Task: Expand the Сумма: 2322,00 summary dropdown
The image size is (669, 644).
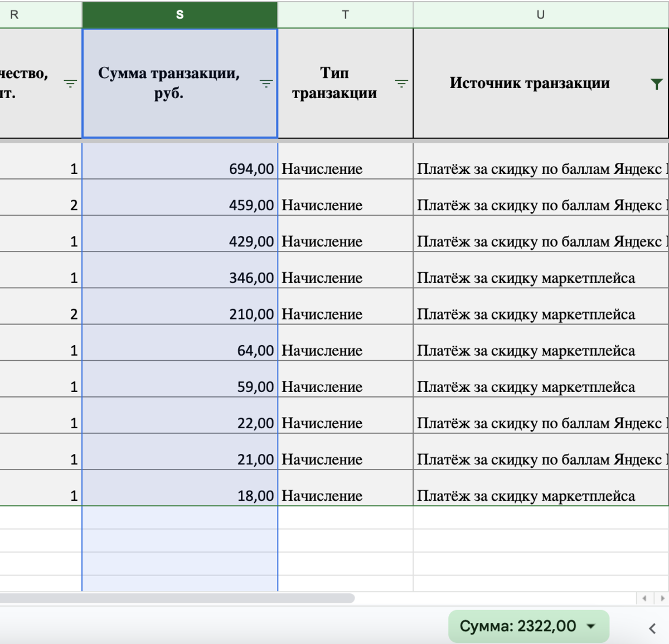Action: (529, 626)
